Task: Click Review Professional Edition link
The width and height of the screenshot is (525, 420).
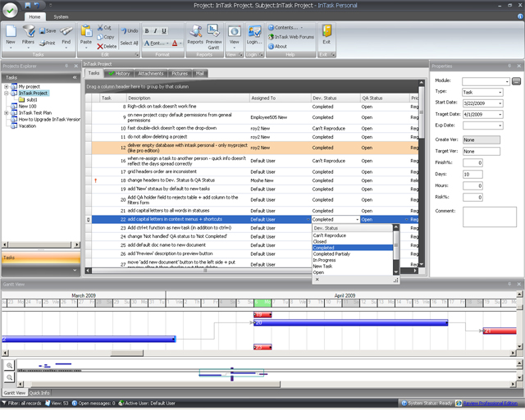Action: [x=491, y=404]
